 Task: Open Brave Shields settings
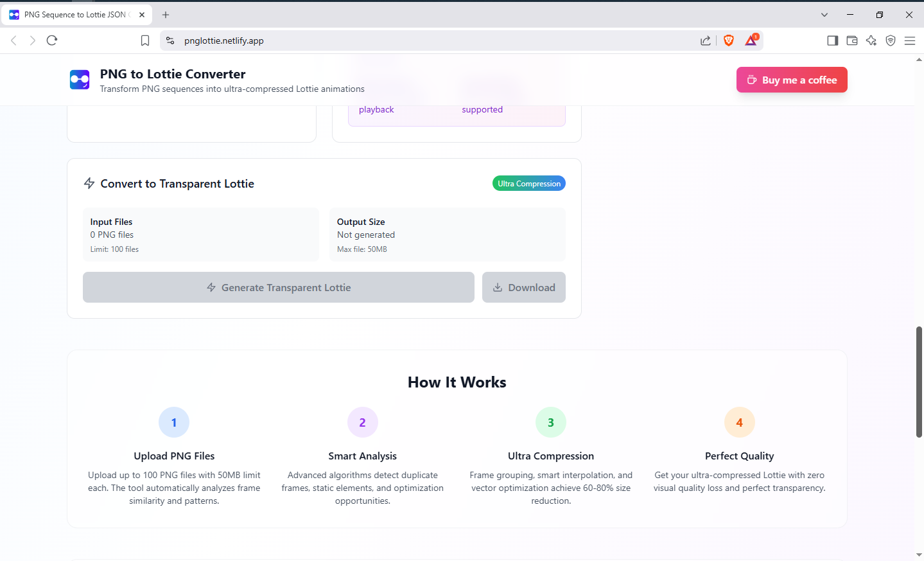(728, 40)
